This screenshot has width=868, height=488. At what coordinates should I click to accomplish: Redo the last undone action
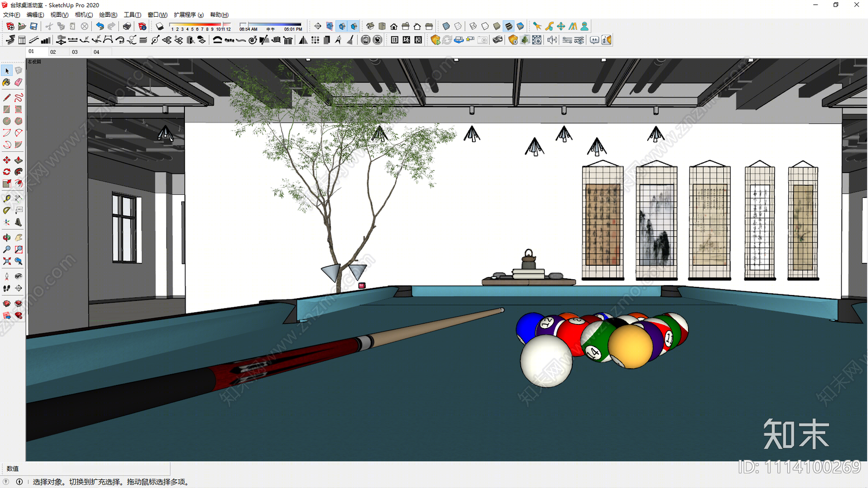pyautogui.click(x=112, y=26)
